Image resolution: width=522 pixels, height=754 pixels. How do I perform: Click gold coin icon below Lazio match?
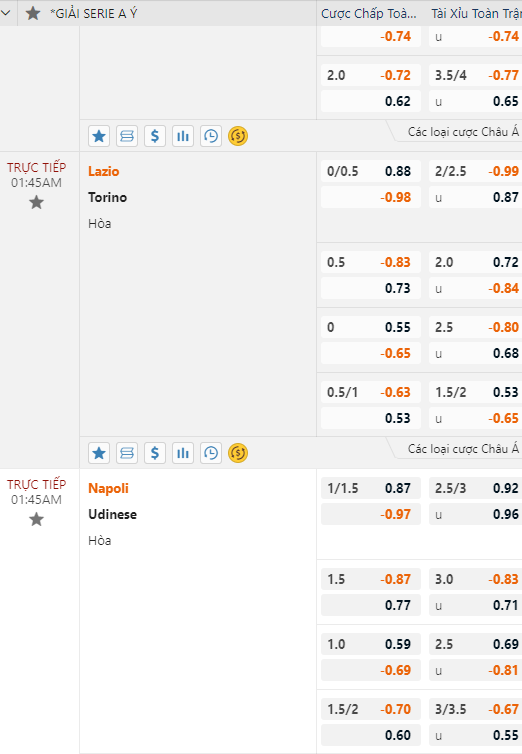click(x=238, y=453)
